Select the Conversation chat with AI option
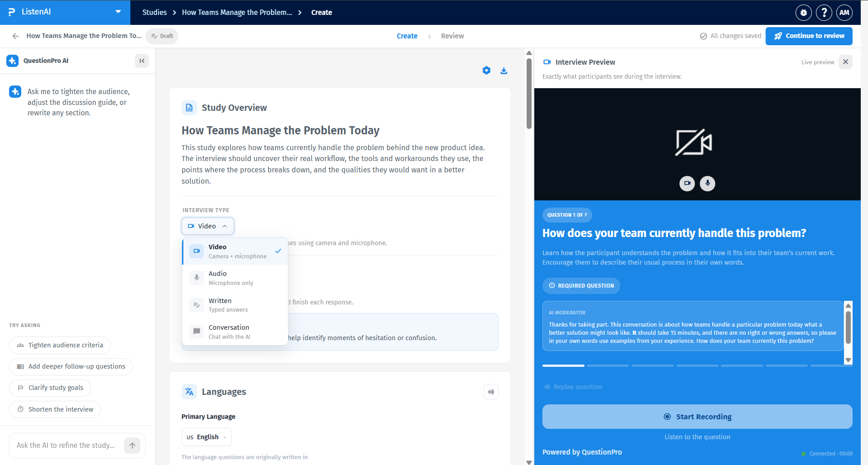The width and height of the screenshot is (868, 465). pyautogui.click(x=235, y=332)
